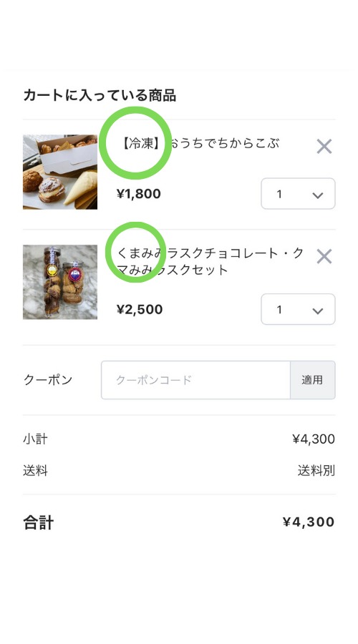Select the 送料別 shipping text

[316, 470]
